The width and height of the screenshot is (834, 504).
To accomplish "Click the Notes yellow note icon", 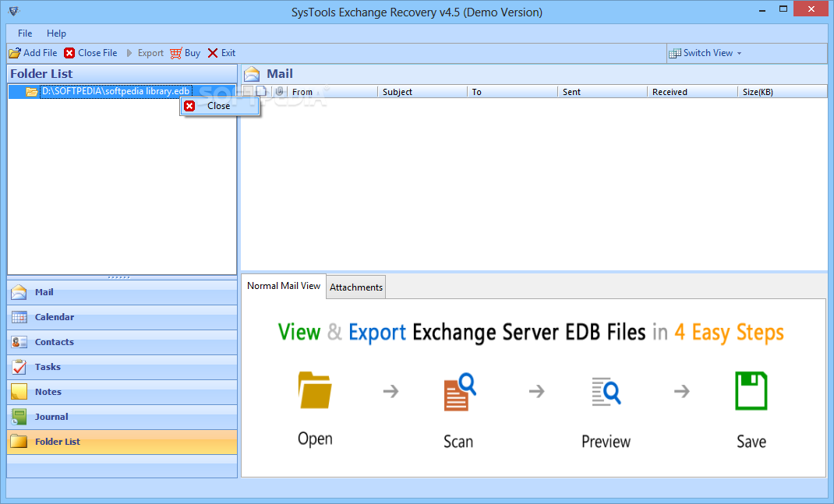I will coord(19,392).
